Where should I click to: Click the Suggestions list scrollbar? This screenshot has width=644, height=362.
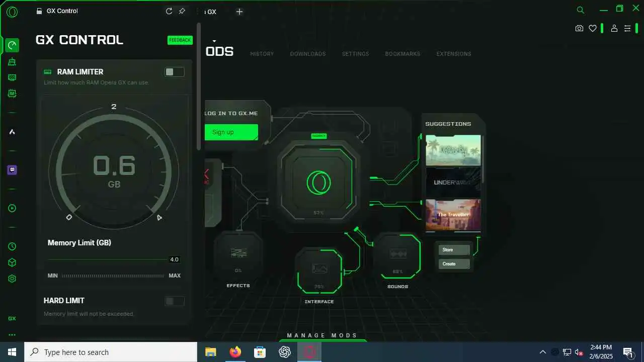click(483, 158)
